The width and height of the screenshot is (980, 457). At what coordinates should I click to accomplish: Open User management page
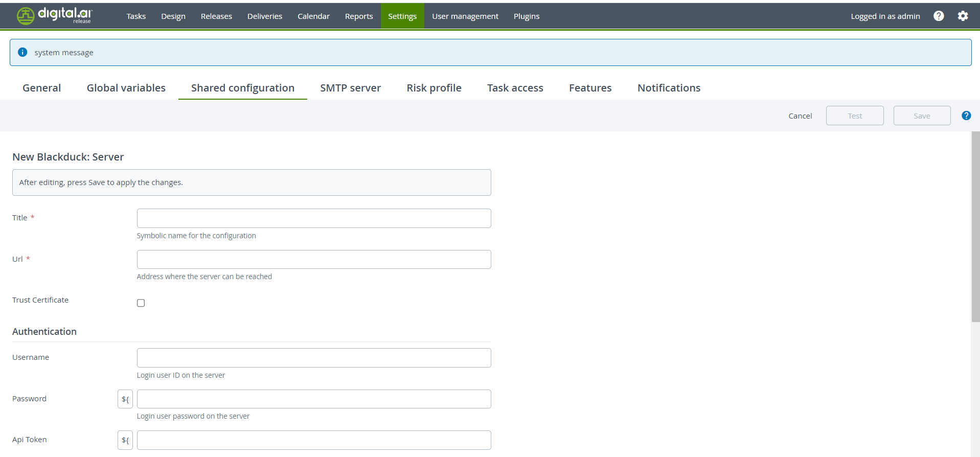(x=465, y=16)
